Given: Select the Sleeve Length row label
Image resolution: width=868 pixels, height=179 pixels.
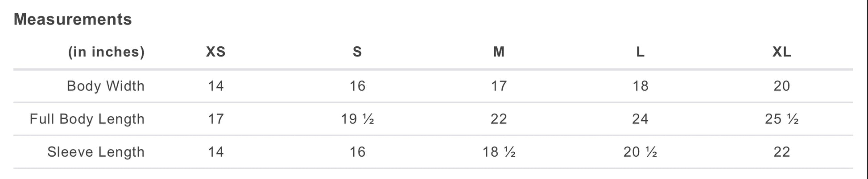Looking at the screenshot, I should (96, 152).
